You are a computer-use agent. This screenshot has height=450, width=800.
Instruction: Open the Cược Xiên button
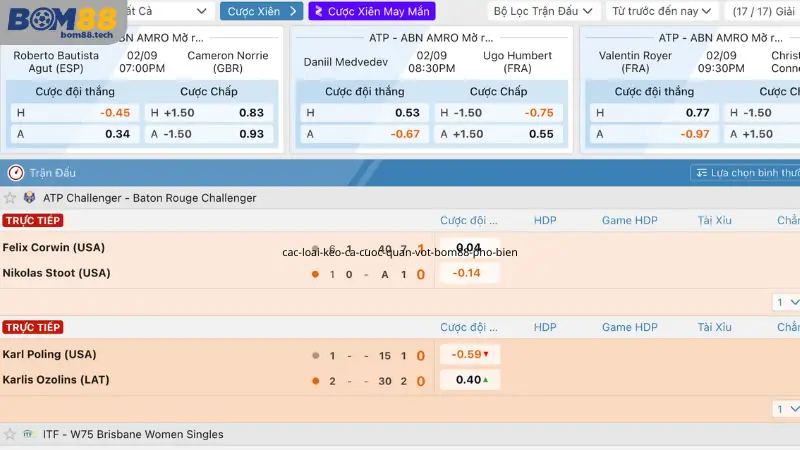tap(261, 11)
